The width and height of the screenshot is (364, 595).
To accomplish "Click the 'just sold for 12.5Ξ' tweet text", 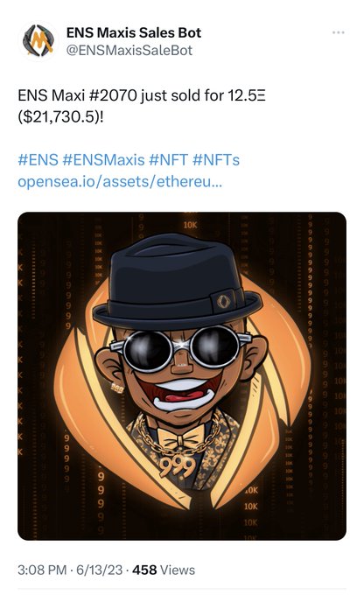I will coord(203,95).
